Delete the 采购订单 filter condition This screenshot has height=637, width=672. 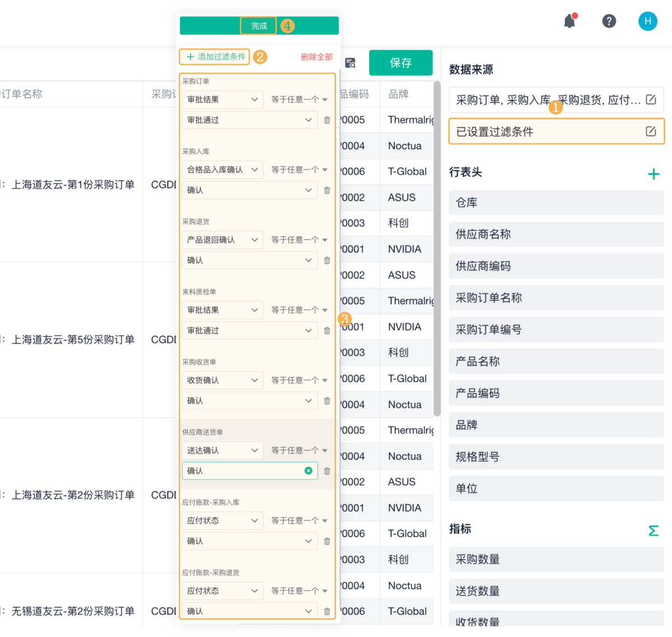[x=327, y=120]
